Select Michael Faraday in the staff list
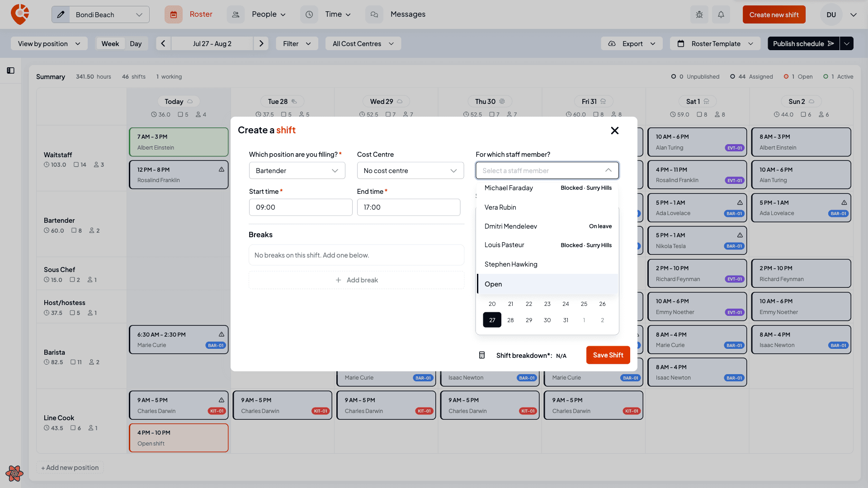This screenshot has width=868, height=488. click(547, 188)
